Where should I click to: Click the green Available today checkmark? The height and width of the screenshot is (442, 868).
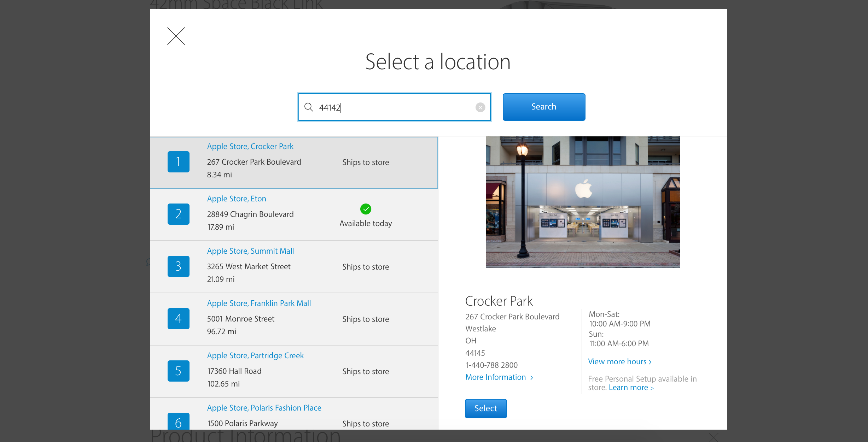pos(366,209)
